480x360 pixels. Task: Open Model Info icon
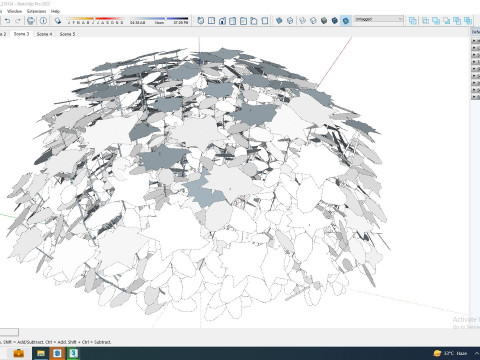pos(43,21)
